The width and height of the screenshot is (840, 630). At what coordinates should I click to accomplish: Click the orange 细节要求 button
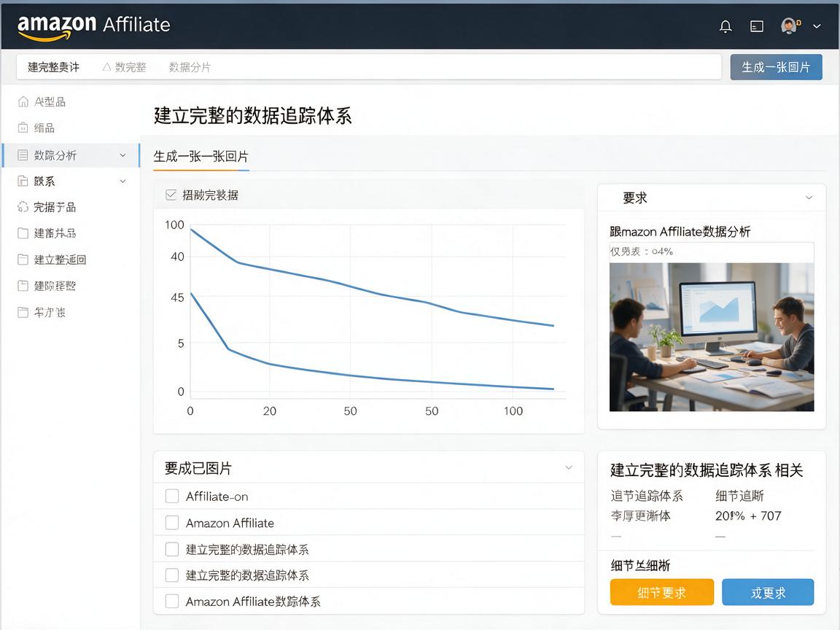[x=661, y=593]
